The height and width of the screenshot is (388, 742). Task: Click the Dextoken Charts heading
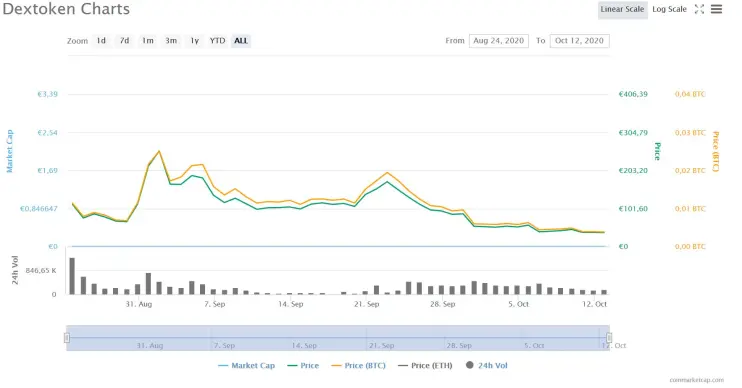point(66,9)
